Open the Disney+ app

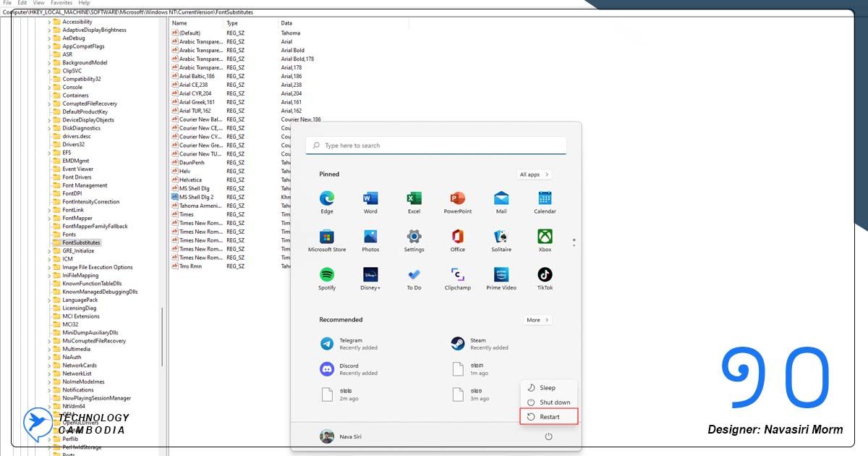[370, 274]
